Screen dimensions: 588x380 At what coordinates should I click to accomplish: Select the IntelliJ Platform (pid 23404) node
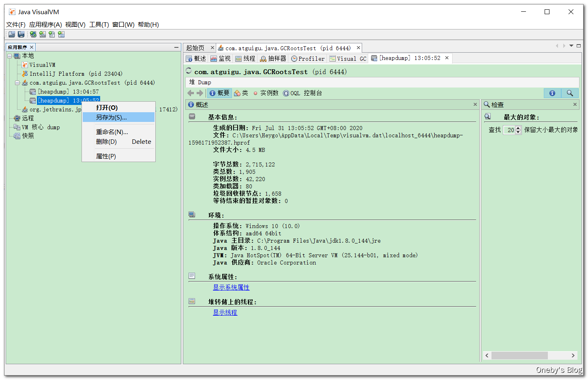click(72, 74)
